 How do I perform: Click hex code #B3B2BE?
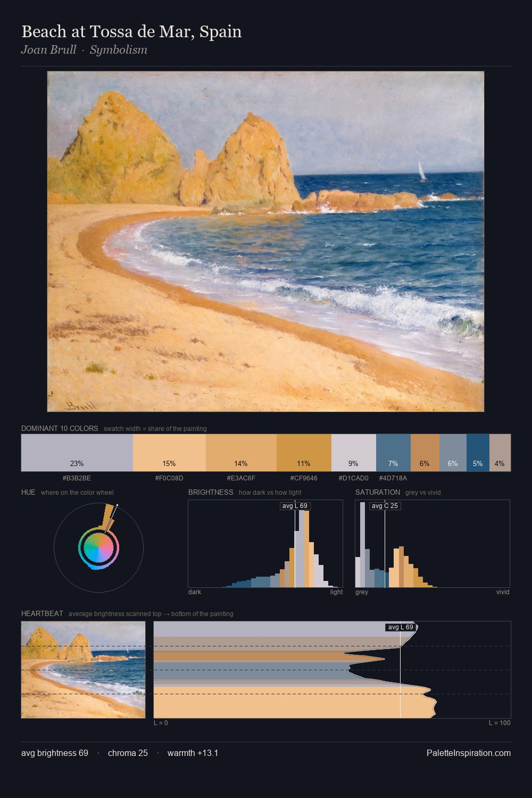pos(77,478)
